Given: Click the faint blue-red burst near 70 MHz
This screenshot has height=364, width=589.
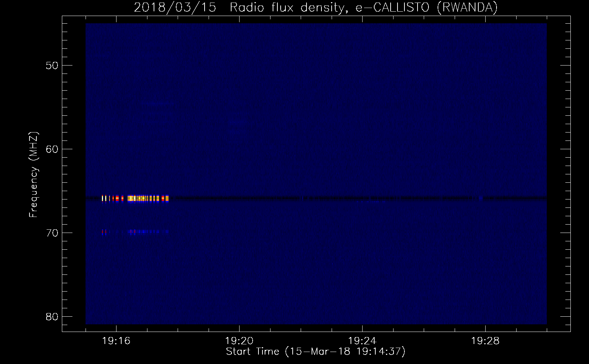Looking at the screenshot, I should pos(135,232).
